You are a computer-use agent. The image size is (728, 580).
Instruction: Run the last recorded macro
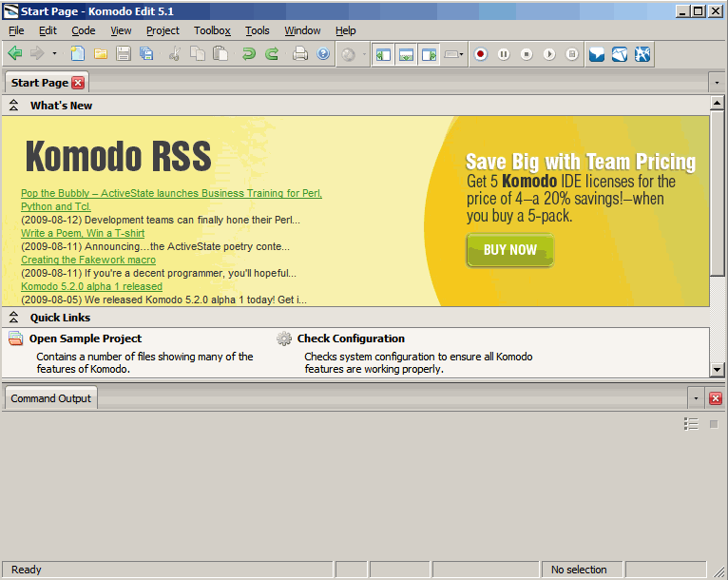tap(549, 54)
